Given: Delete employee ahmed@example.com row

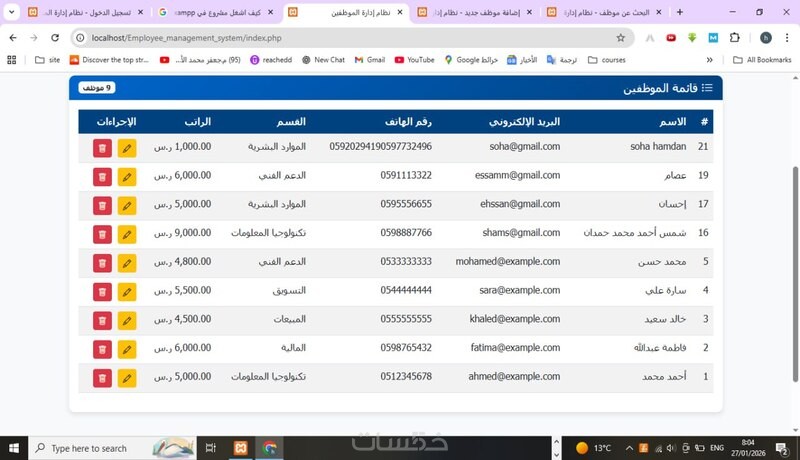Looking at the screenshot, I should pos(102,378).
